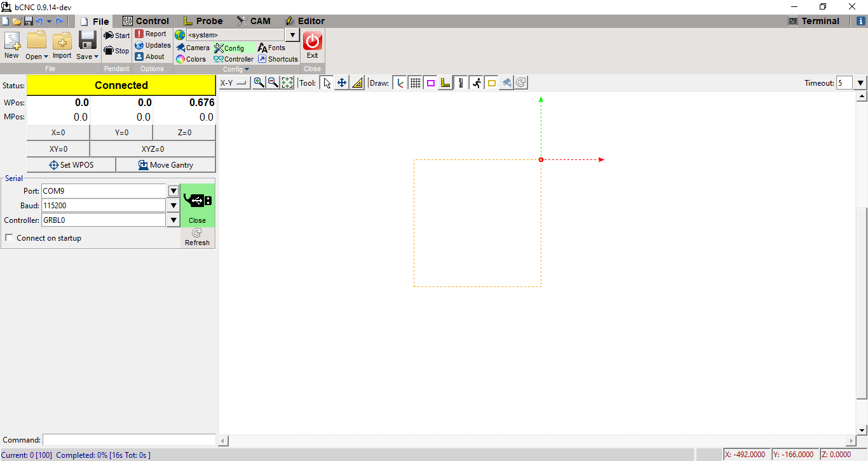Open the Controller configuration
The height and width of the screenshot is (461, 868).
click(234, 59)
